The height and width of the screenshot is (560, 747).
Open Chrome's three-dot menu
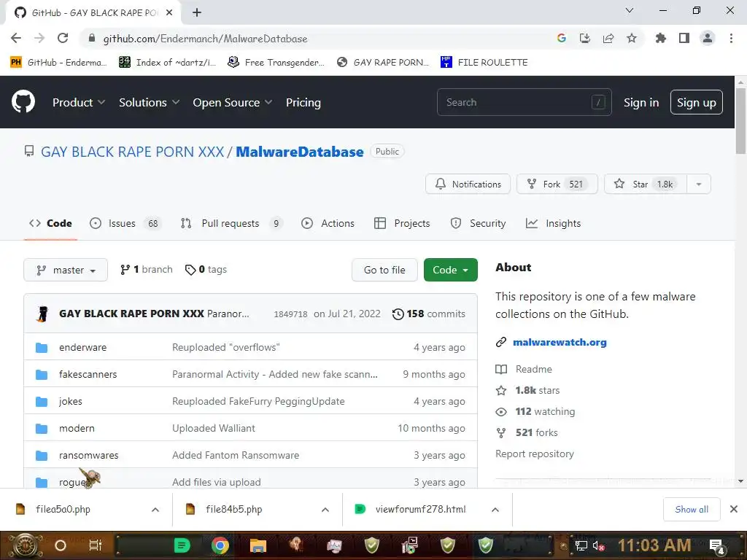point(731,38)
